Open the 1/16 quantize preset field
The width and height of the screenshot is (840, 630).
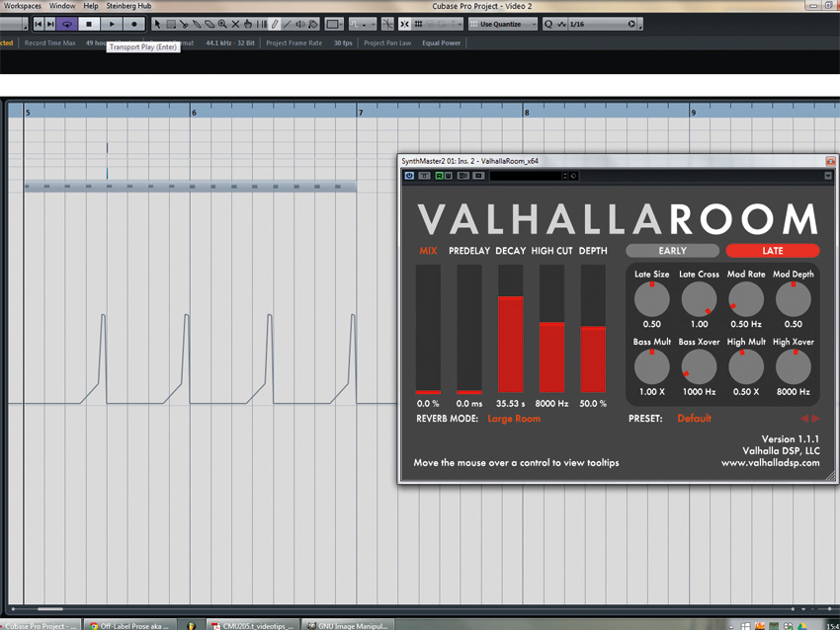click(597, 24)
